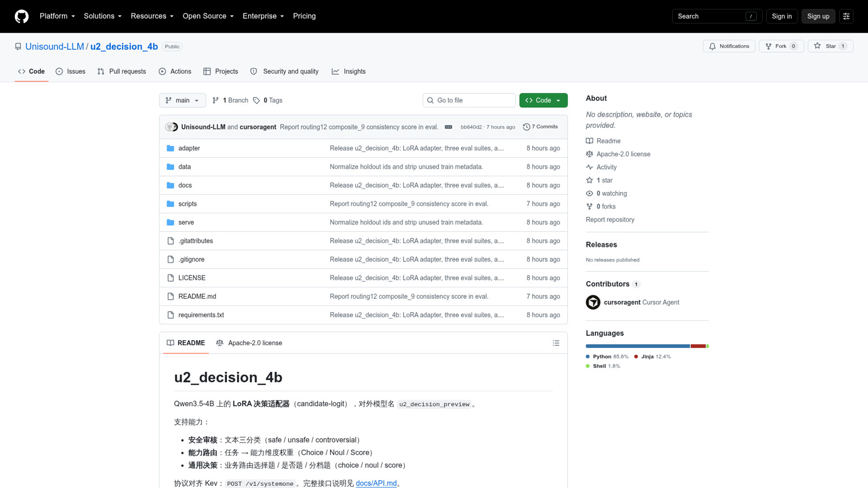Open the adapter folder
Viewport: 868px width, 488px height.
(189, 148)
